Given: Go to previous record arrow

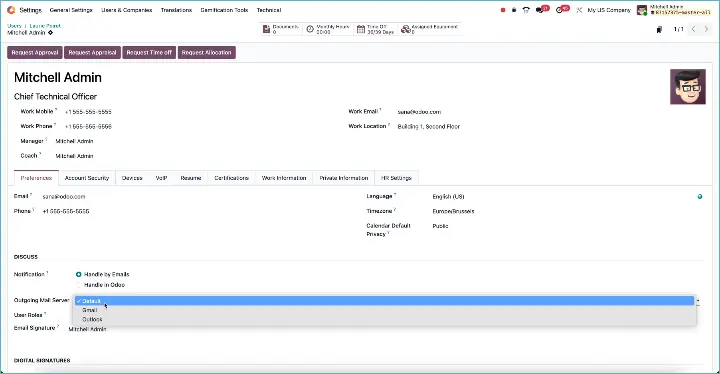Looking at the screenshot, I should pos(694,29).
